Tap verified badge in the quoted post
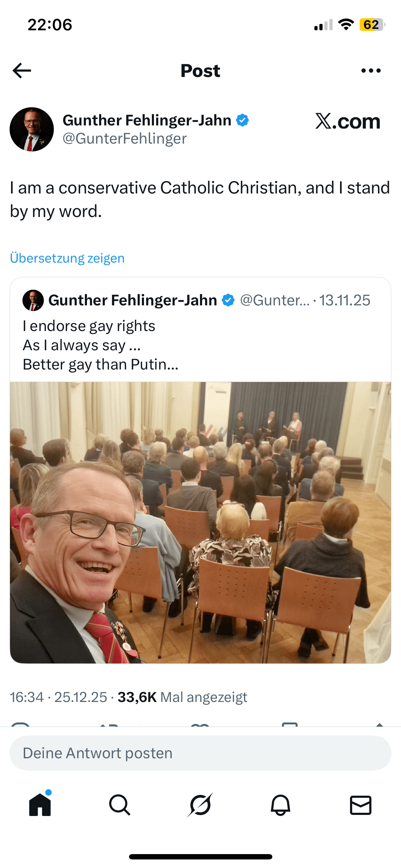Image resolution: width=401 pixels, height=868 pixels. click(228, 300)
